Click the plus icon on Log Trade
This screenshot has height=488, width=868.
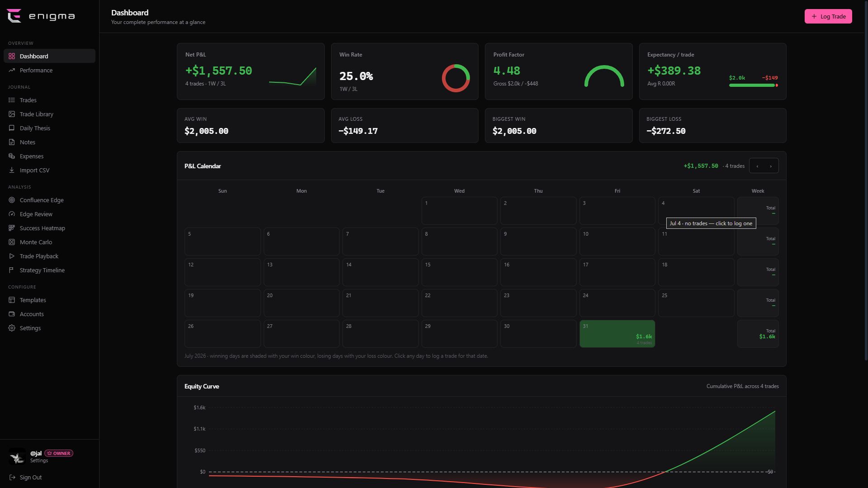click(814, 16)
